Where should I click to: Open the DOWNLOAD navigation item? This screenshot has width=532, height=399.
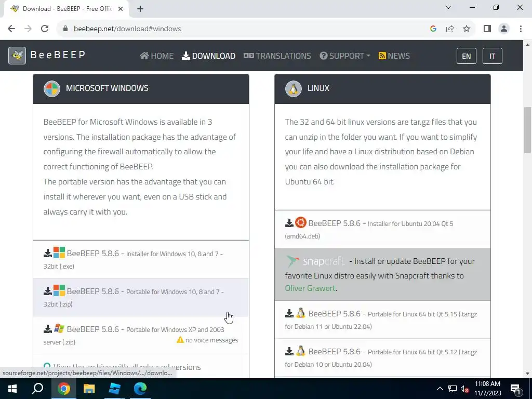click(x=208, y=56)
